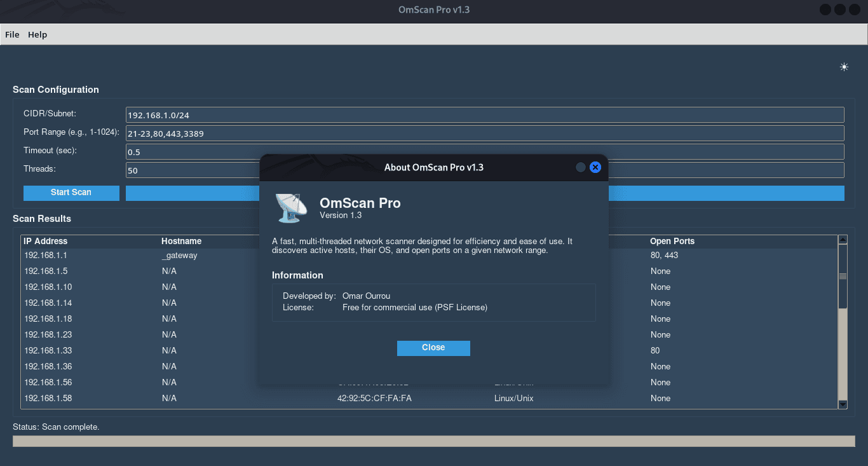Click the scan results scrollbar down arrow

(843, 404)
